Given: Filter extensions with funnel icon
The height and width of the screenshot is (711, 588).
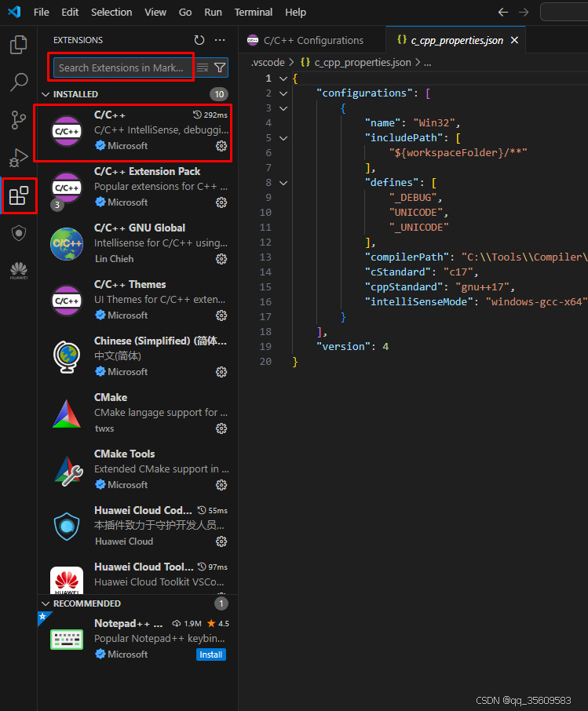Looking at the screenshot, I should (220, 67).
